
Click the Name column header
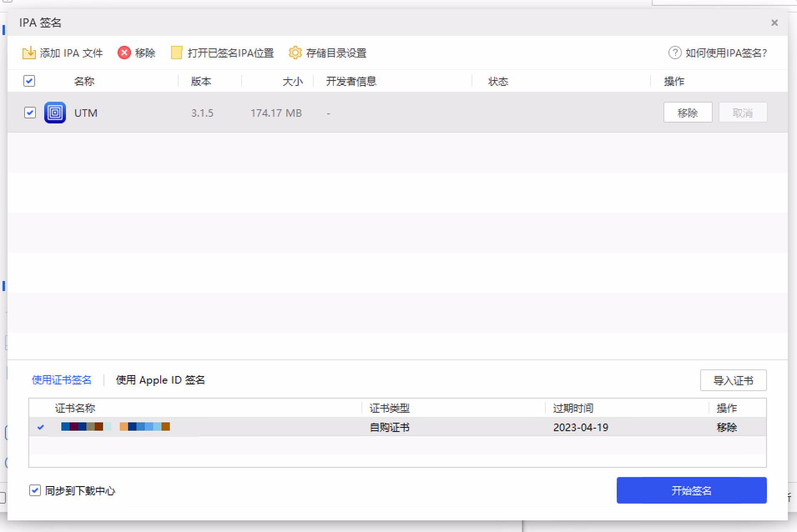coord(84,81)
